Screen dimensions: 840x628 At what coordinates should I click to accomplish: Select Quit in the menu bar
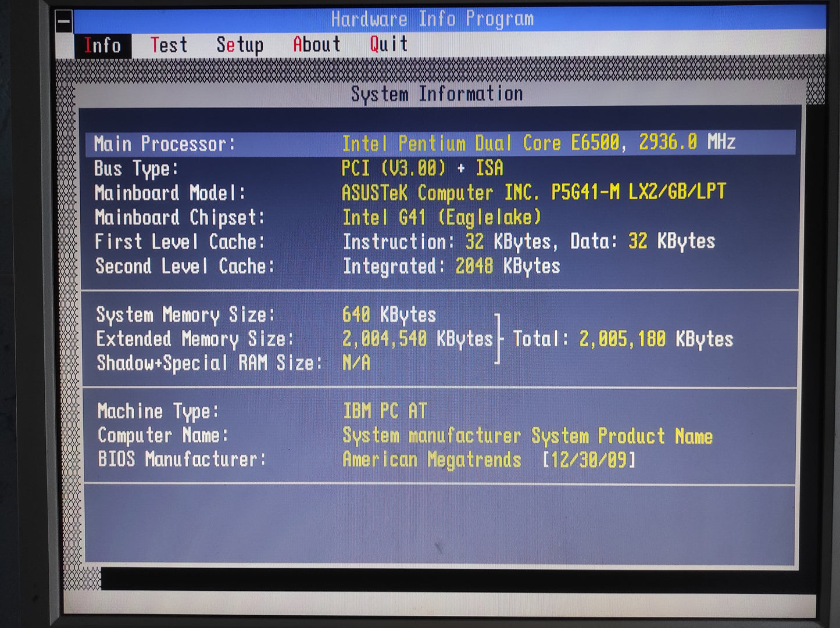[x=388, y=44]
